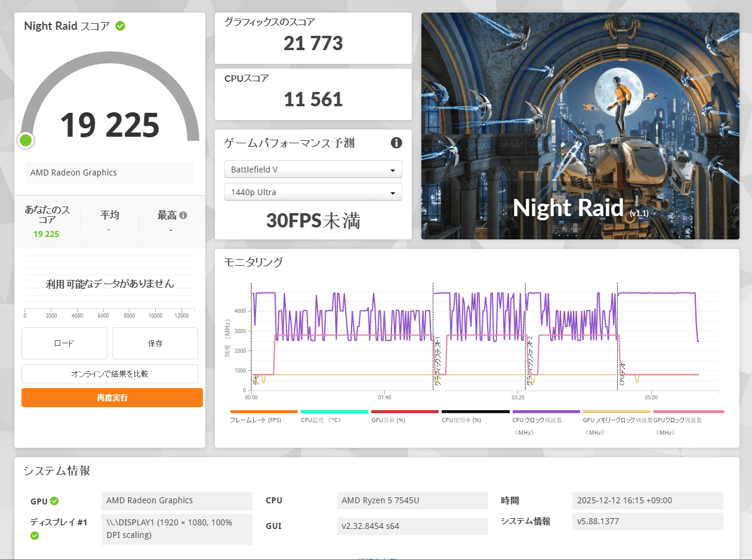Click the green check beside Night Raid スコア
This screenshot has width=752, height=560.
[121, 26]
